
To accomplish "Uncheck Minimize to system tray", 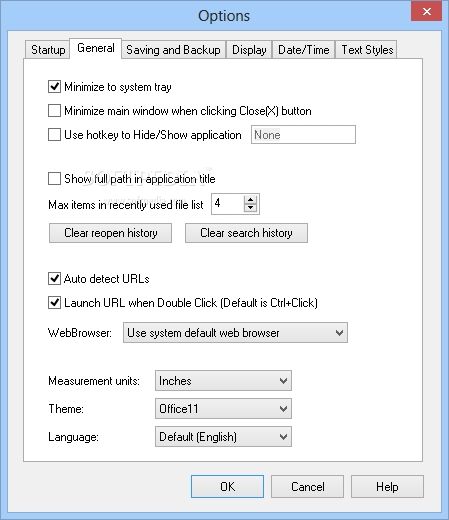I will pyautogui.click(x=54, y=87).
